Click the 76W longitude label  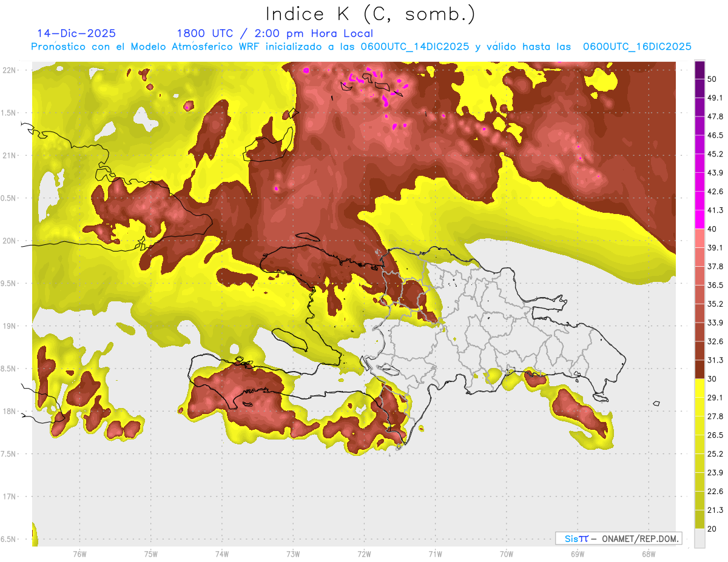pyautogui.click(x=79, y=554)
